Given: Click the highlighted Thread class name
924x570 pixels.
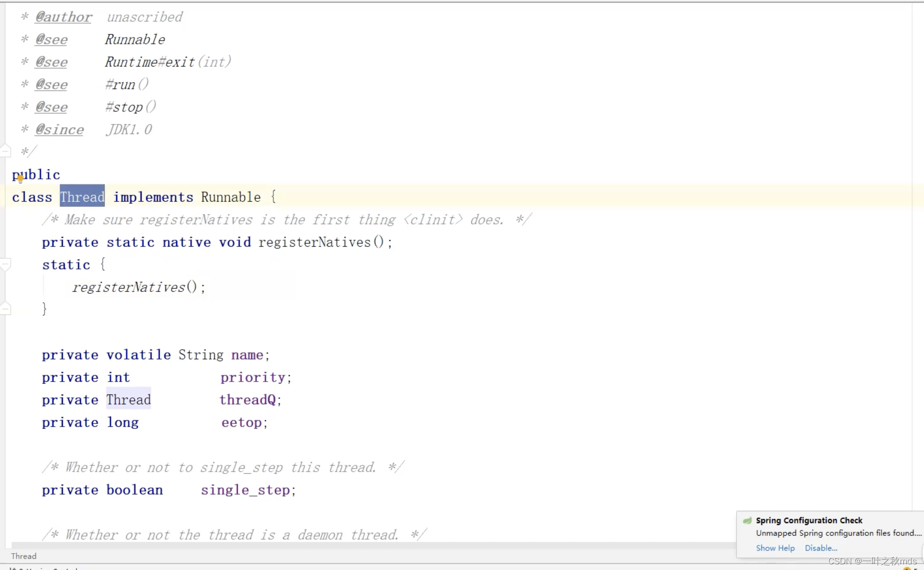Looking at the screenshot, I should [82, 197].
